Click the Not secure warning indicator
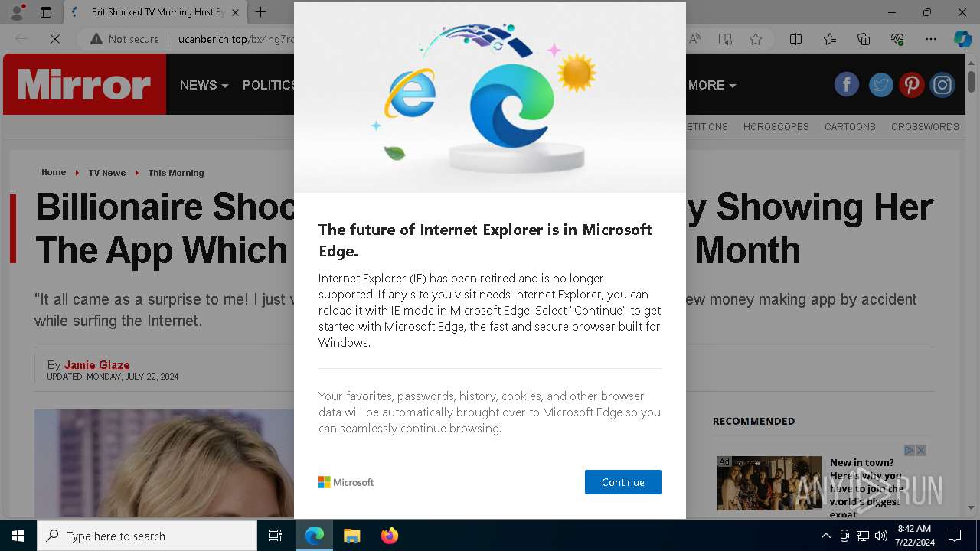Viewport: 980px width, 551px height. [125, 39]
